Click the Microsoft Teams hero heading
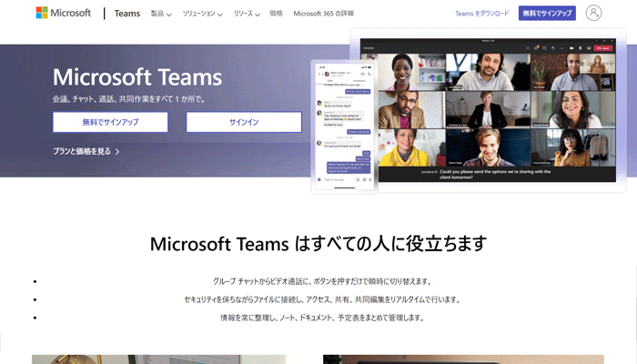The width and height of the screenshot is (637, 364). click(137, 76)
